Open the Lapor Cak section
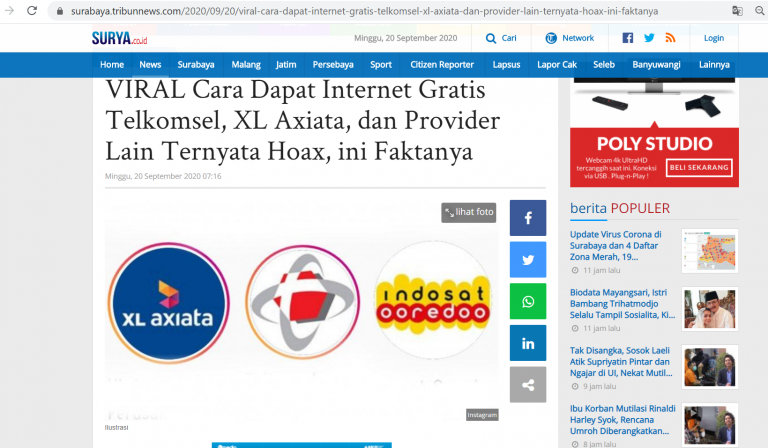 coord(557,65)
